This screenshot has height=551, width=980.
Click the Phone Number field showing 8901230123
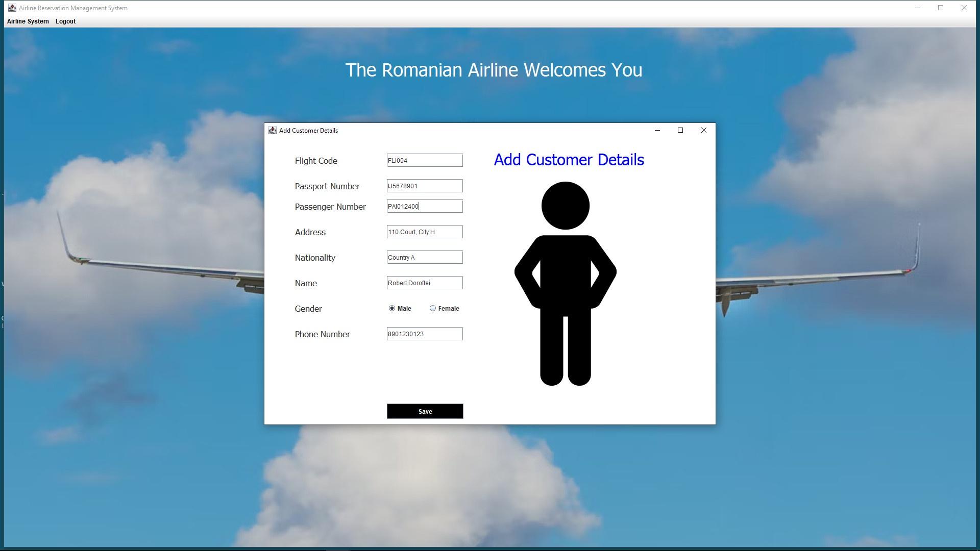(x=425, y=334)
